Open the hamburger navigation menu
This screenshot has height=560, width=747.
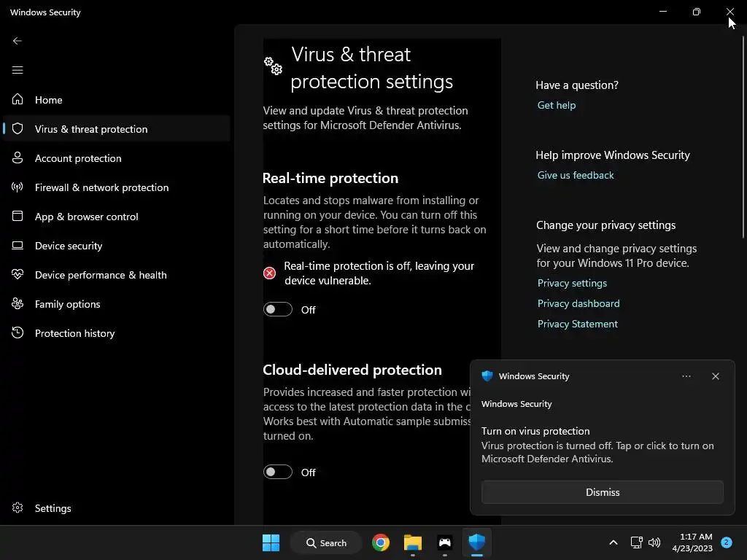(x=18, y=70)
